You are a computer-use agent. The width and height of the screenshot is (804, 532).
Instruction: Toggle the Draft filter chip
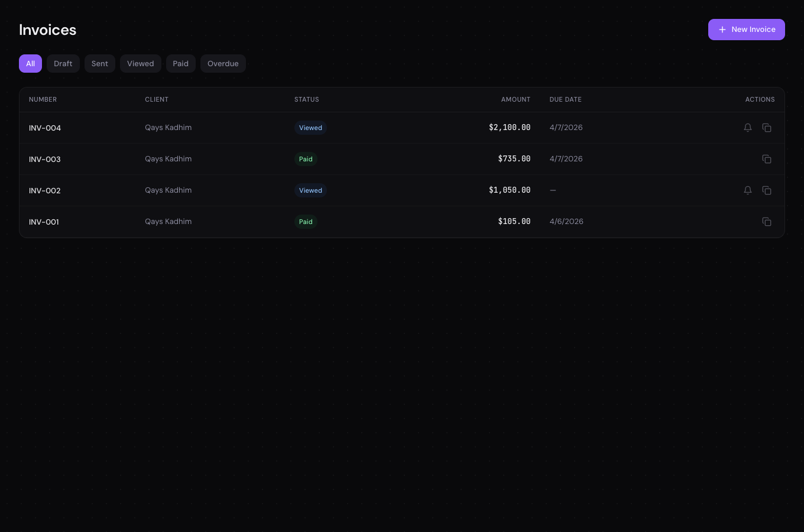tap(63, 63)
